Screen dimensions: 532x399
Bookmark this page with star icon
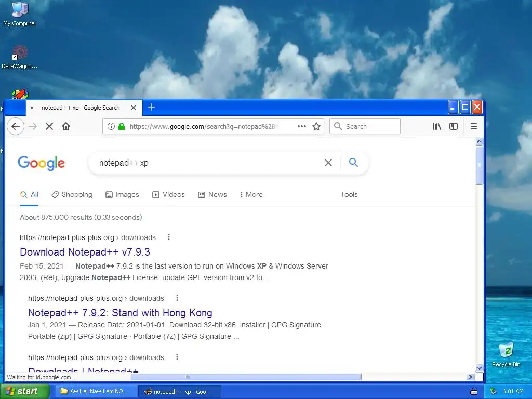point(316,127)
